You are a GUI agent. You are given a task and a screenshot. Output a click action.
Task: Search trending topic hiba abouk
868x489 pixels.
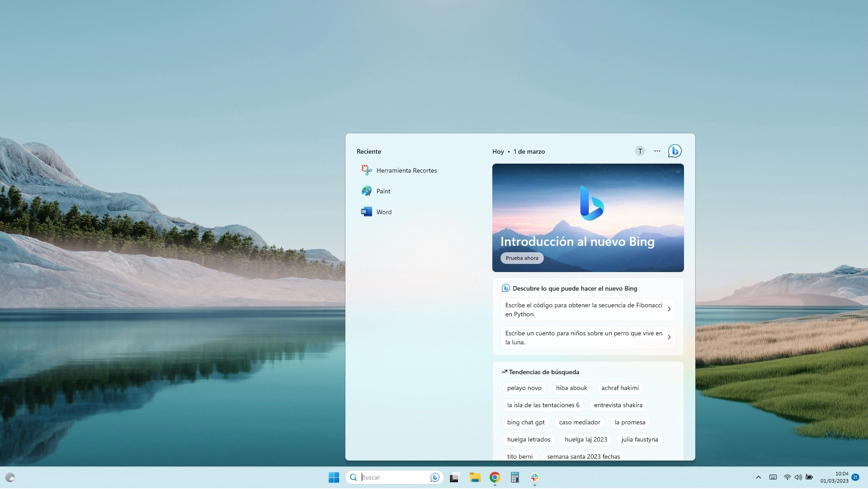pos(571,388)
